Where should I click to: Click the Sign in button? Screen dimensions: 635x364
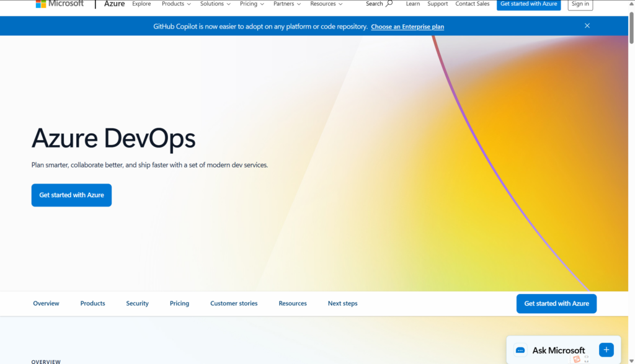[x=580, y=4]
